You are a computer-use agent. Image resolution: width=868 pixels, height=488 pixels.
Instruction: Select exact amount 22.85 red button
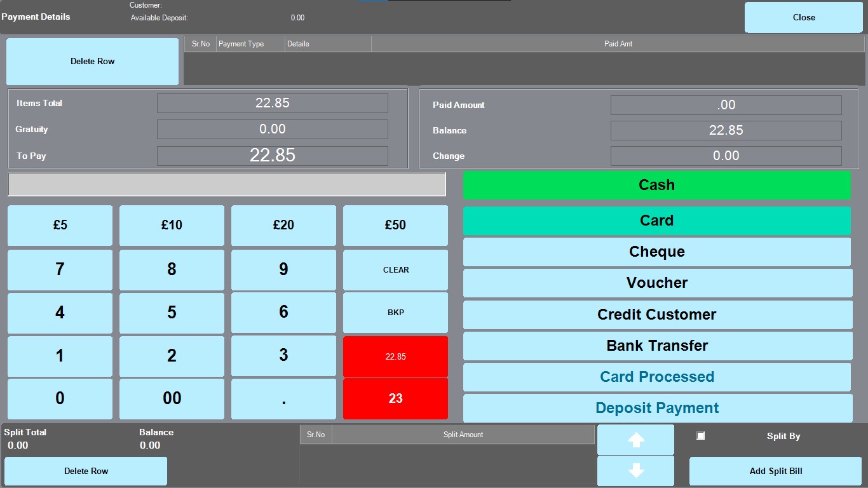(395, 356)
